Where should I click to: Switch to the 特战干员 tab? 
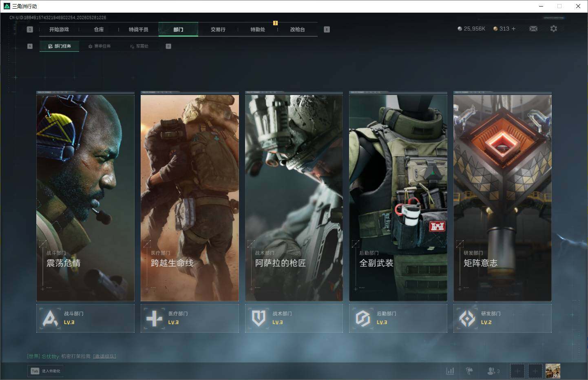pos(139,29)
